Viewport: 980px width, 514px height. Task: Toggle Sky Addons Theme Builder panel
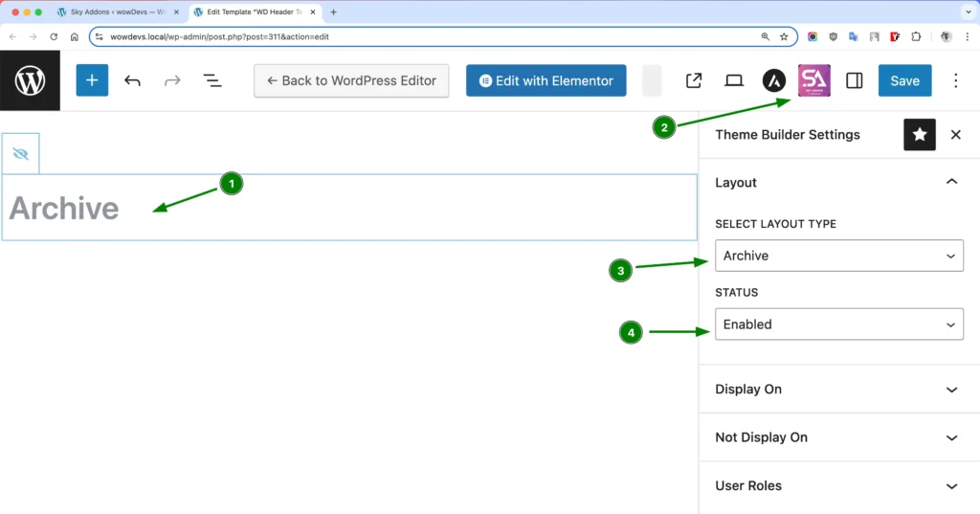(x=813, y=80)
